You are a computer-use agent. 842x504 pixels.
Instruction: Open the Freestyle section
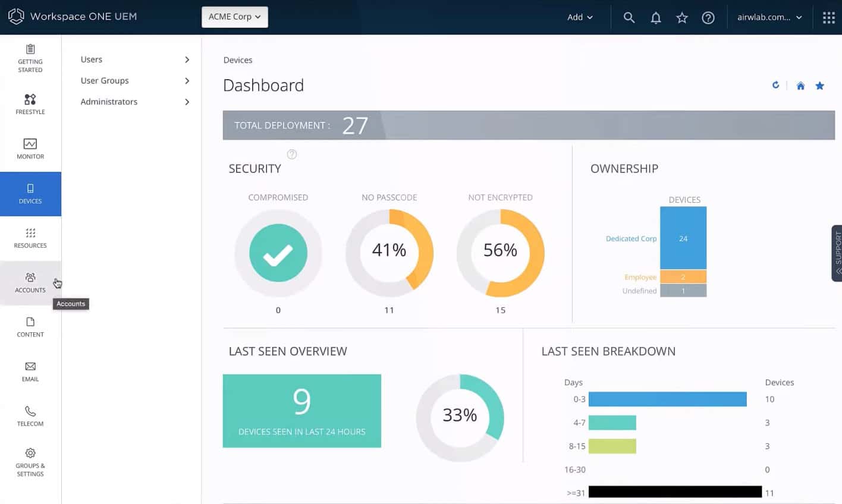pos(30,104)
